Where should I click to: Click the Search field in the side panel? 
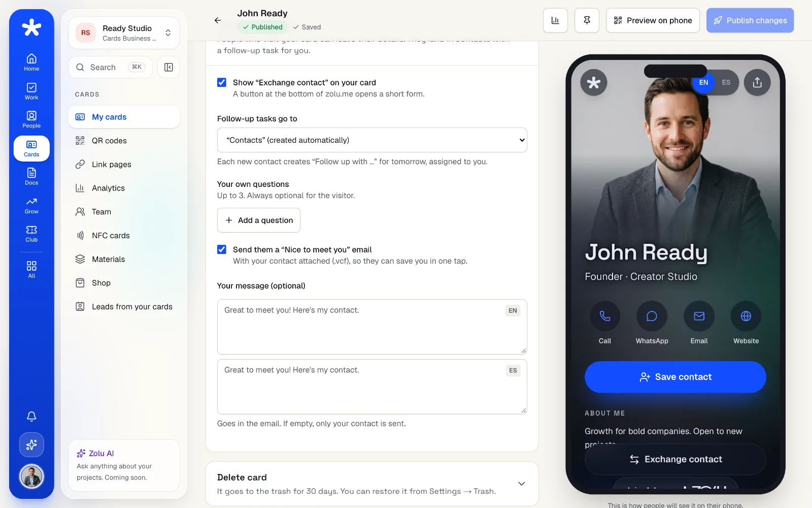[x=111, y=67]
